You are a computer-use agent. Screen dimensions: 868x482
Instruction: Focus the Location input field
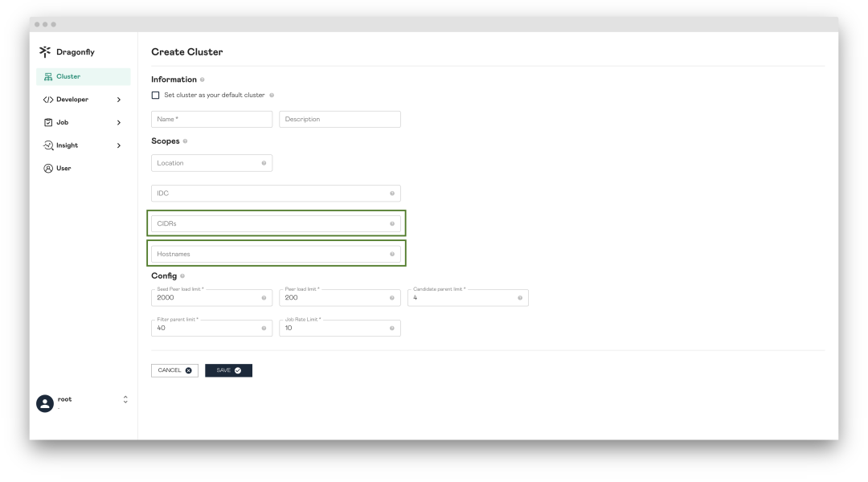point(212,163)
